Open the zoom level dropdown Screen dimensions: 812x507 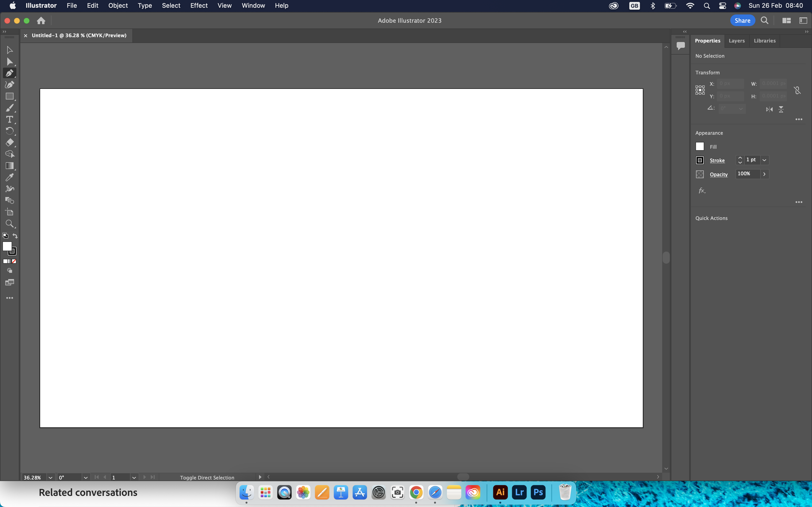click(x=50, y=478)
